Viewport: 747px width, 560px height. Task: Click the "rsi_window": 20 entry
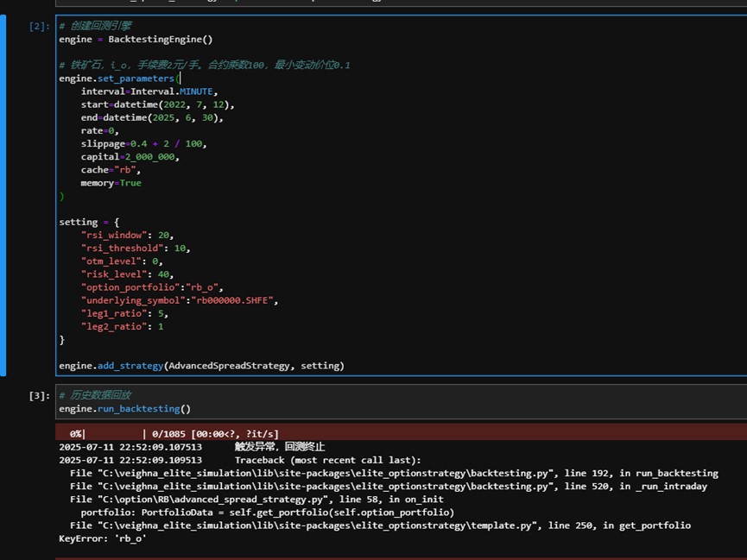127,236
